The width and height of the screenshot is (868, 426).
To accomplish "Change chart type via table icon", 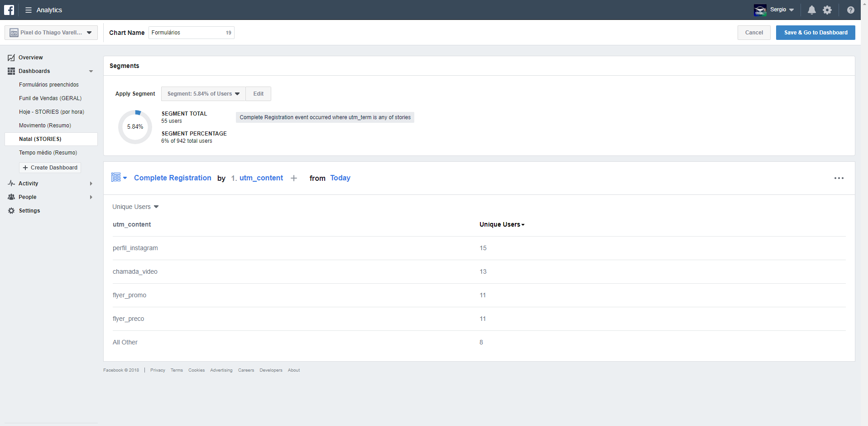I will (x=119, y=178).
